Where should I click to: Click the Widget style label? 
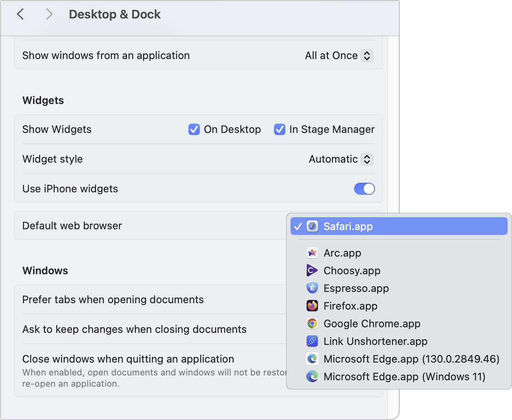click(x=53, y=159)
